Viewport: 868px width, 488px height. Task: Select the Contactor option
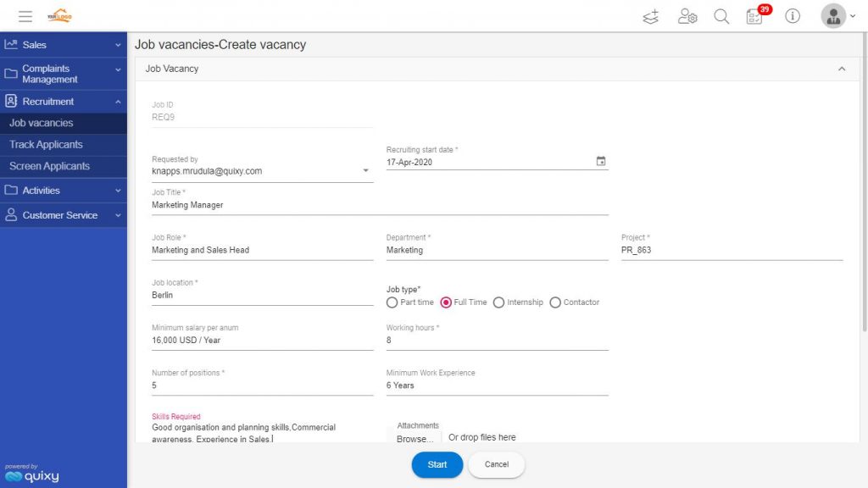point(555,302)
